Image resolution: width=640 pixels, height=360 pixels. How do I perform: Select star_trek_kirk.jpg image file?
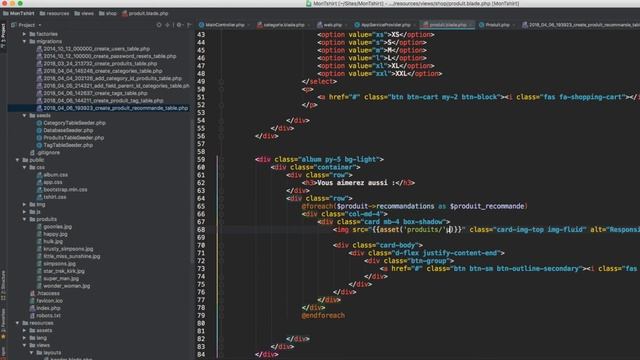(x=60, y=271)
